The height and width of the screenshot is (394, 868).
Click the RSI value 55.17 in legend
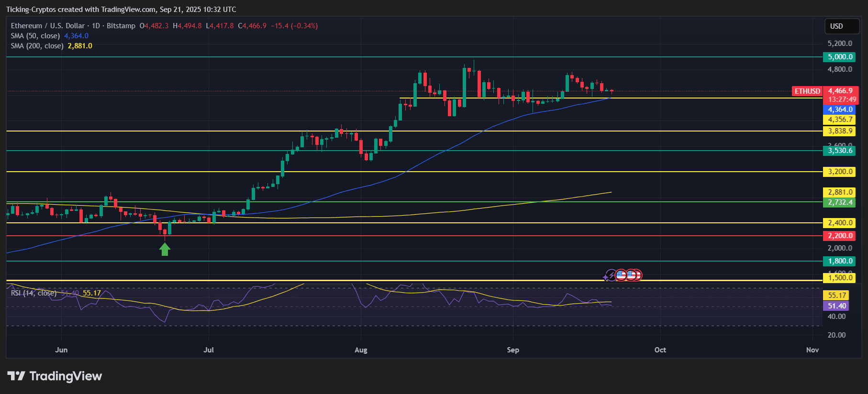(x=92, y=293)
